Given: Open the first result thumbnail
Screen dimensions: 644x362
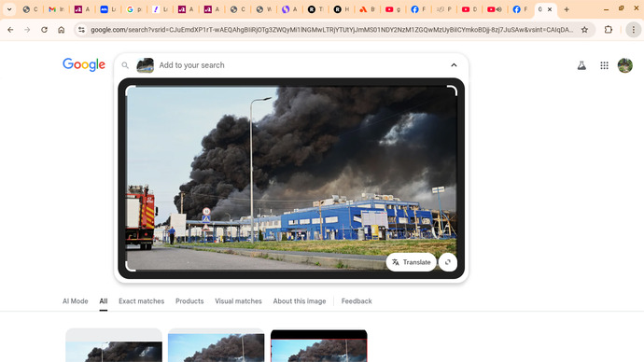Looking at the screenshot, I should (x=114, y=345).
